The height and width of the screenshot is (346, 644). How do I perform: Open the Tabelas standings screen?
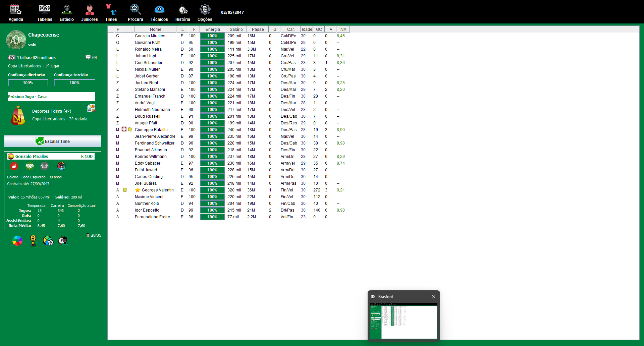tap(45, 13)
